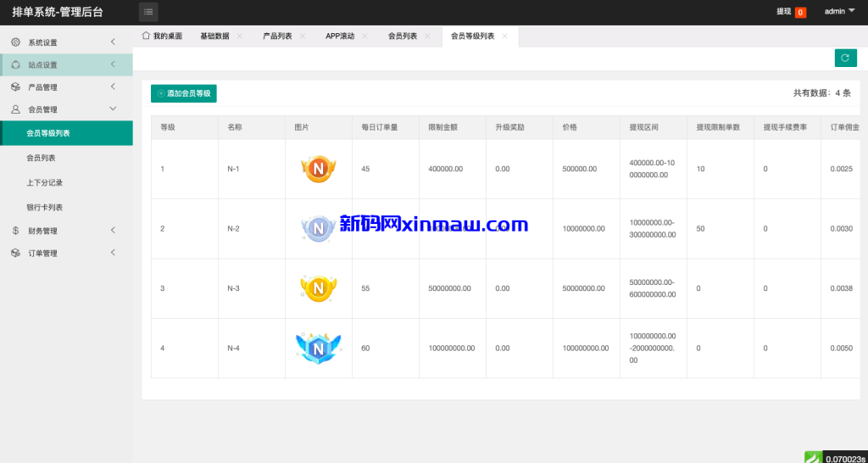This screenshot has width=868, height=463.
Task: Click the 产品管理 cube icon in sidebar
Action: coord(15,86)
